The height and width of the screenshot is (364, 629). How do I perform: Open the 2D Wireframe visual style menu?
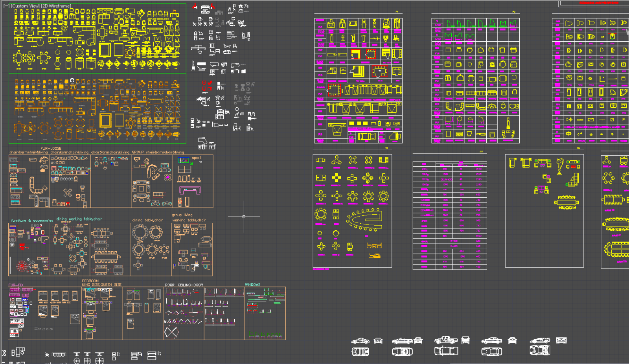point(56,6)
